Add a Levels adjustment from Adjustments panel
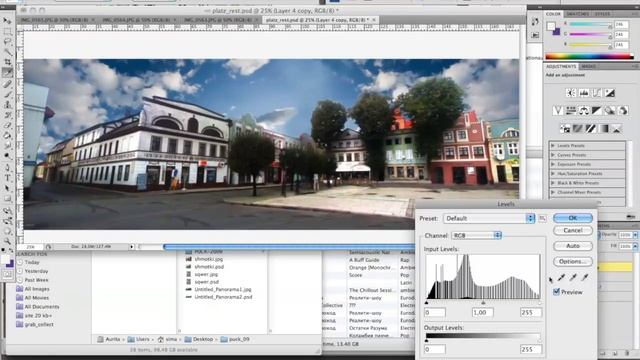This screenshot has height=360, width=640. [584, 93]
